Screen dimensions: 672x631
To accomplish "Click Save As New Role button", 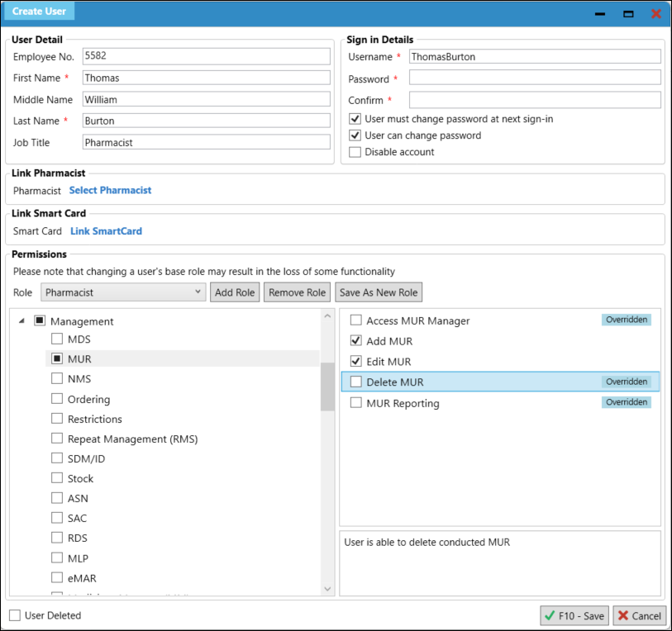I will pyautogui.click(x=379, y=292).
